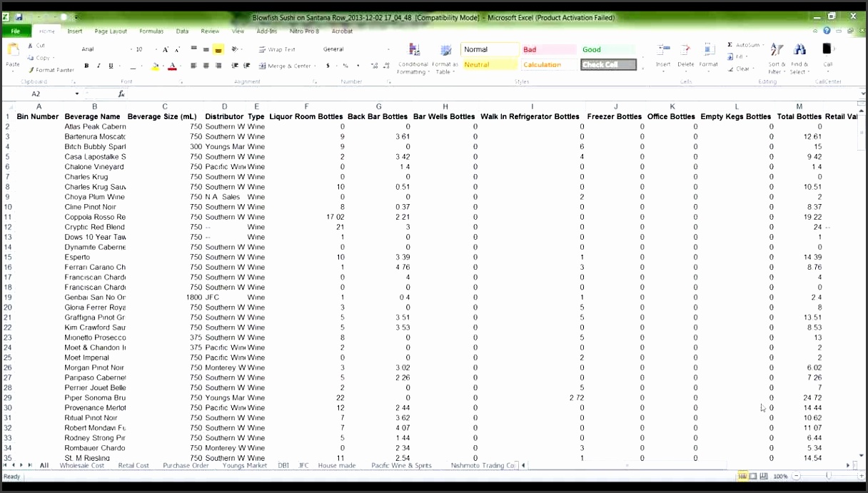The image size is (868, 493).
Task: Open the Fill Color dropdown arrow
Action: 162,65
